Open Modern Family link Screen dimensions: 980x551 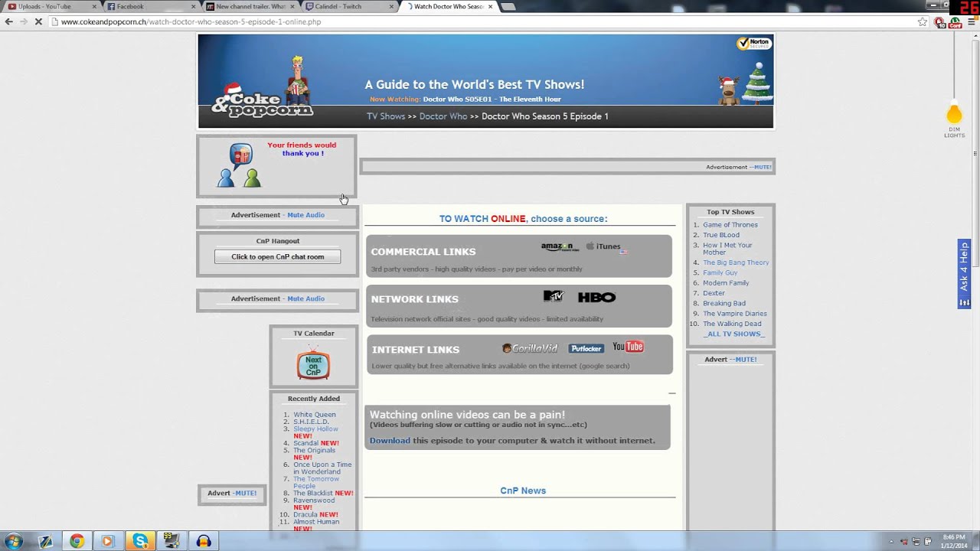click(x=726, y=283)
